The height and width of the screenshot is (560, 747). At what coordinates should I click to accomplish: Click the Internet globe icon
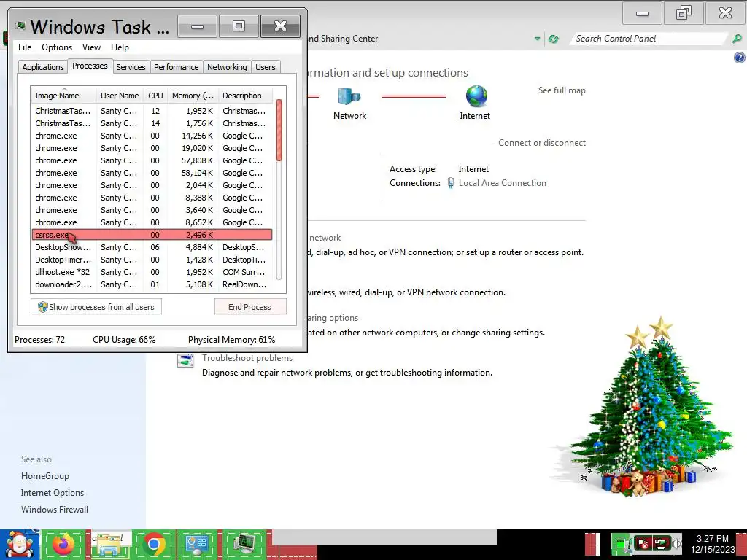476,96
